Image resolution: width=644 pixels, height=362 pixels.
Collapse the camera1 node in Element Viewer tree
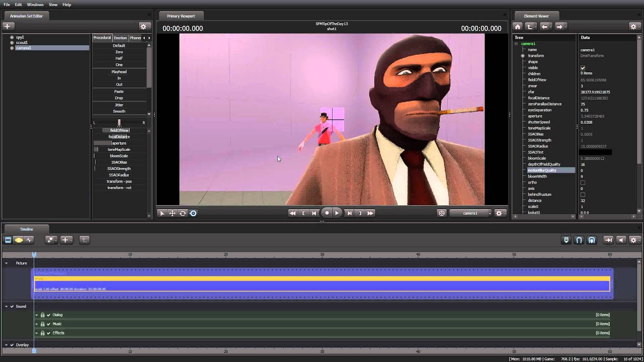point(516,44)
